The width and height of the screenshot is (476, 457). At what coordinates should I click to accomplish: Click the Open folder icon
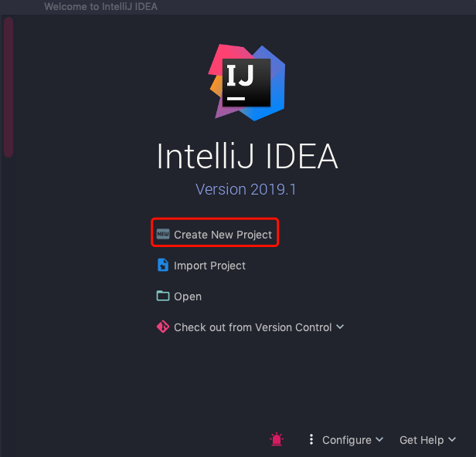163,296
